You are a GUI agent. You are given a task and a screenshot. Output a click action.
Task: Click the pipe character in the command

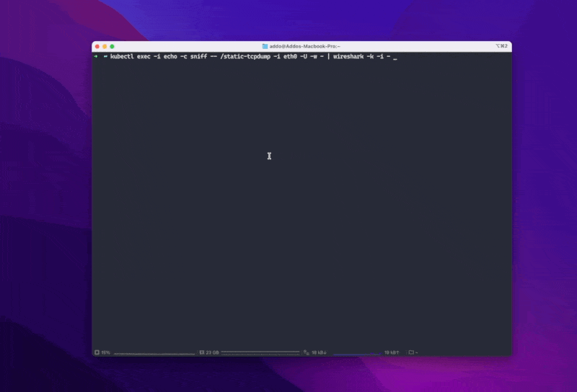click(328, 56)
